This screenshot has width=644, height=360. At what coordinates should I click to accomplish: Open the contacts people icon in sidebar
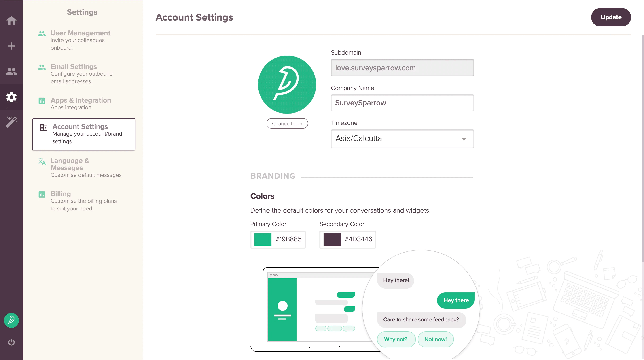tap(11, 72)
